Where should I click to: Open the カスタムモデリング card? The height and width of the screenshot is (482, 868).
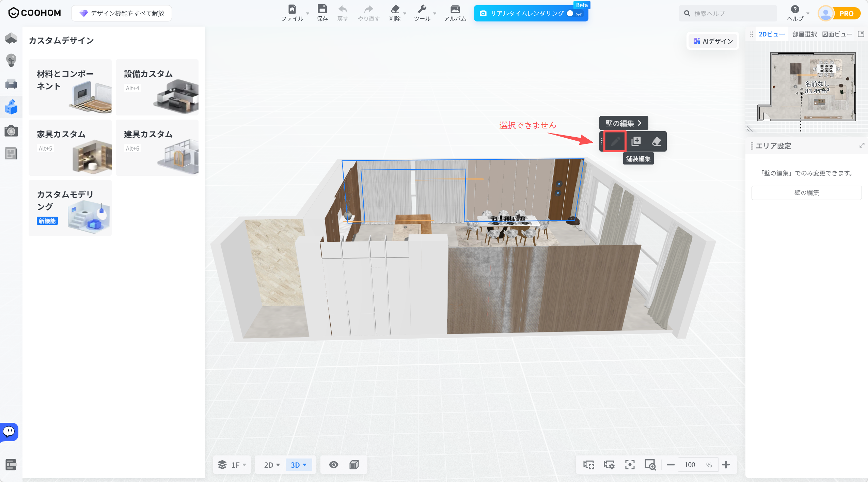70,208
